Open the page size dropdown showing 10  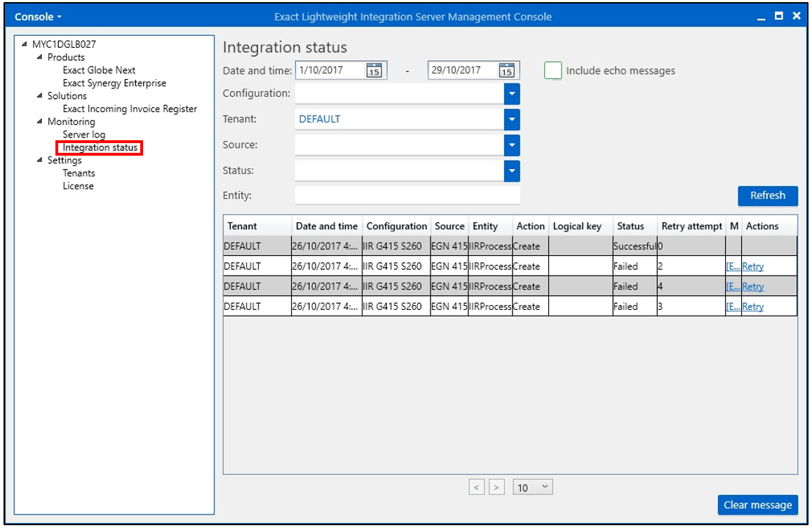pos(532,487)
